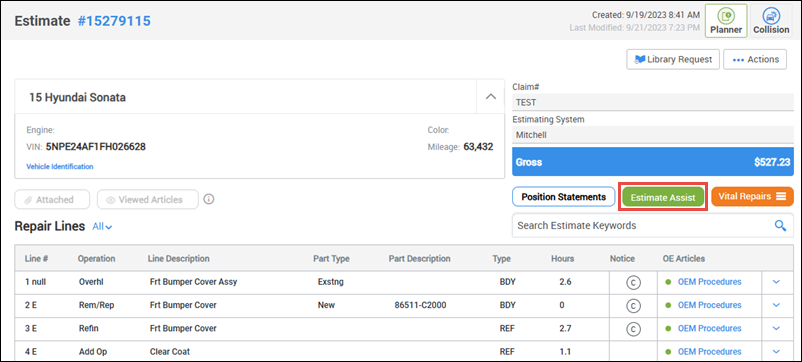This screenshot has height=362, width=802.
Task: Open Position Statements
Action: tap(563, 196)
